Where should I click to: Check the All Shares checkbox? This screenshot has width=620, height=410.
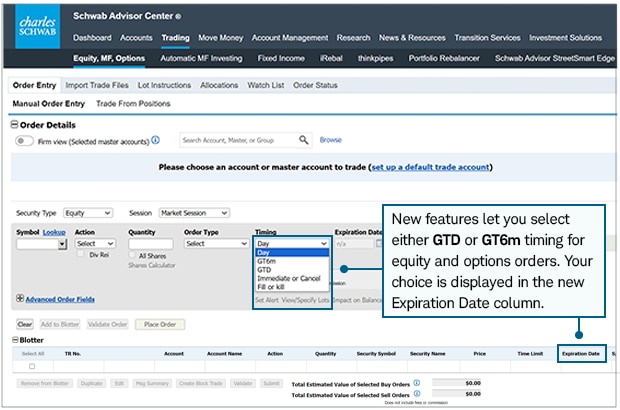pyautogui.click(x=132, y=255)
